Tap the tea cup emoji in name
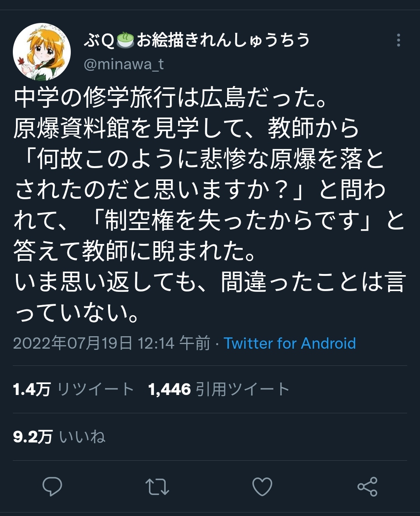The width and height of the screenshot is (420, 516). 125,40
